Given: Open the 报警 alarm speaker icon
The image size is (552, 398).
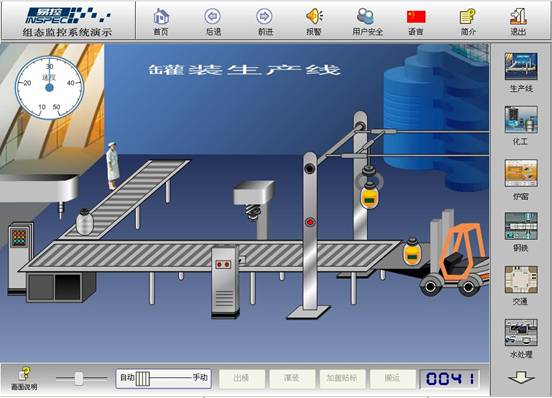Looking at the screenshot, I should click(314, 16).
